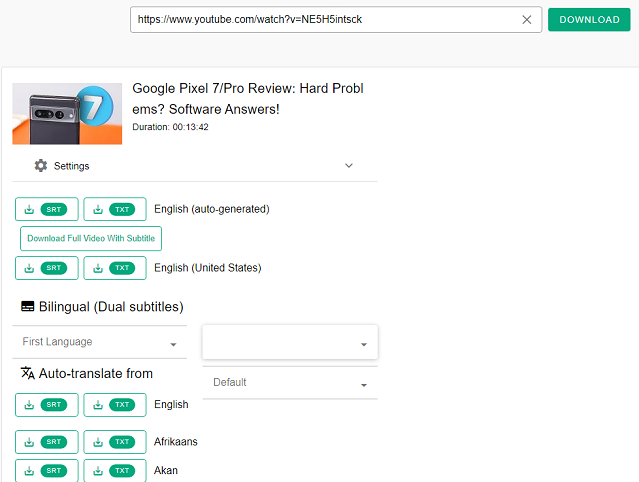The height and width of the screenshot is (482, 639).
Task: Open the empty second language dropdown
Action: (x=290, y=342)
